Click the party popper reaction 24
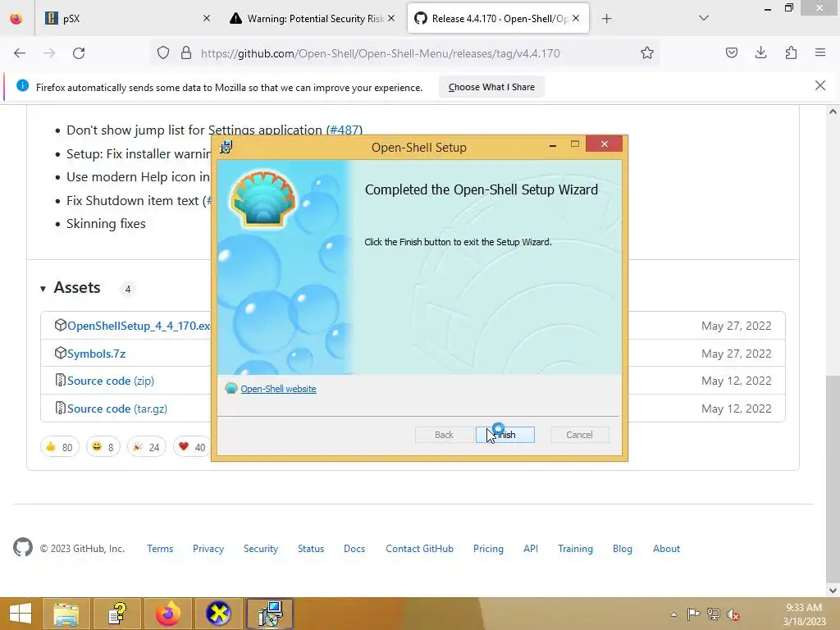Image resolution: width=840 pixels, height=630 pixels. click(146, 447)
